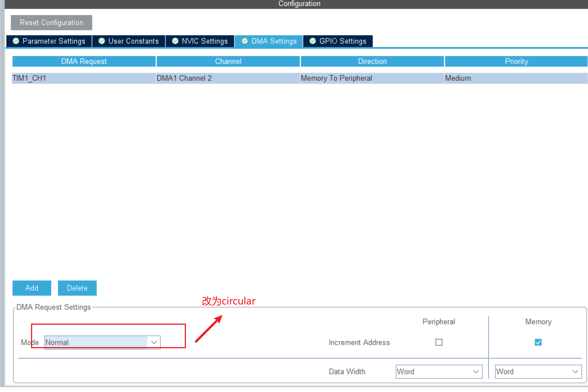Click the green check icon on NVIC Settings
588x392 pixels.
pos(175,41)
